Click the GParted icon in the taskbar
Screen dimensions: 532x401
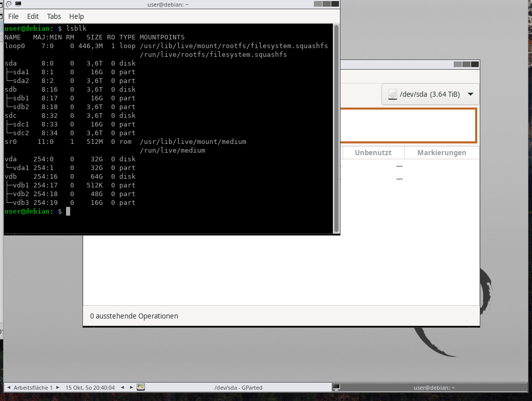(141, 388)
